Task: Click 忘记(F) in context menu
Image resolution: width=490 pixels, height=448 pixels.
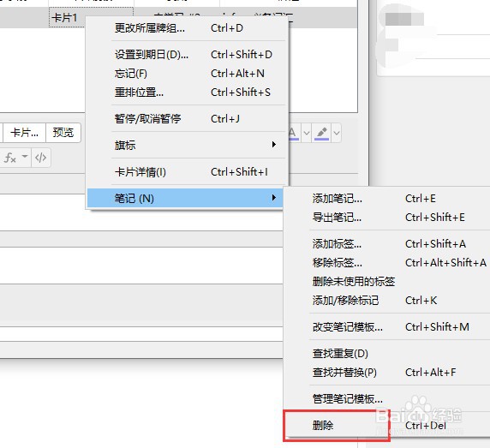Action: [x=187, y=74]
